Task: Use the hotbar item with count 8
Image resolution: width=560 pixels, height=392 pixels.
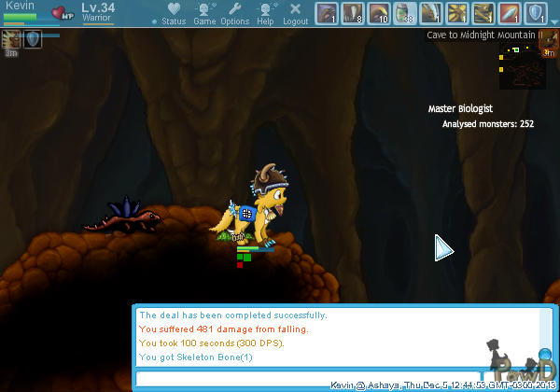Action: 353,13
